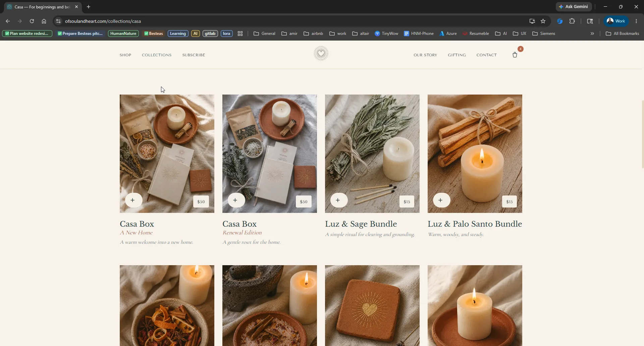Screen dimensions: 644x346
Task: Go to the OUR STORY page
Action: (425, 55)
